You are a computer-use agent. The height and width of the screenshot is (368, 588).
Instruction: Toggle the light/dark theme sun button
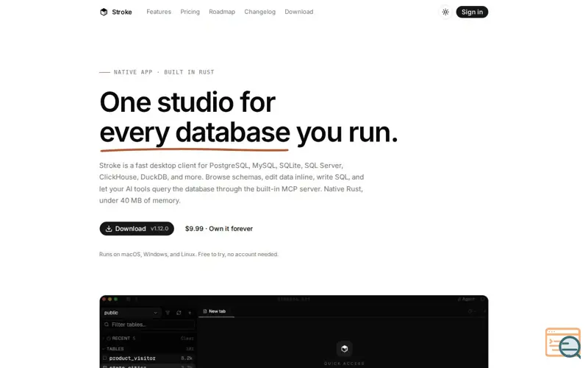[x=445, y=12]
